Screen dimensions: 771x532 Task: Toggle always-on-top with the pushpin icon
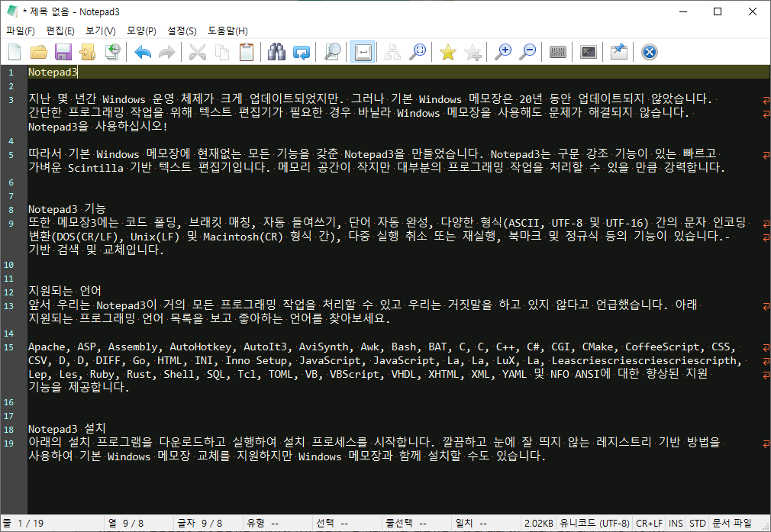[618, 52]
